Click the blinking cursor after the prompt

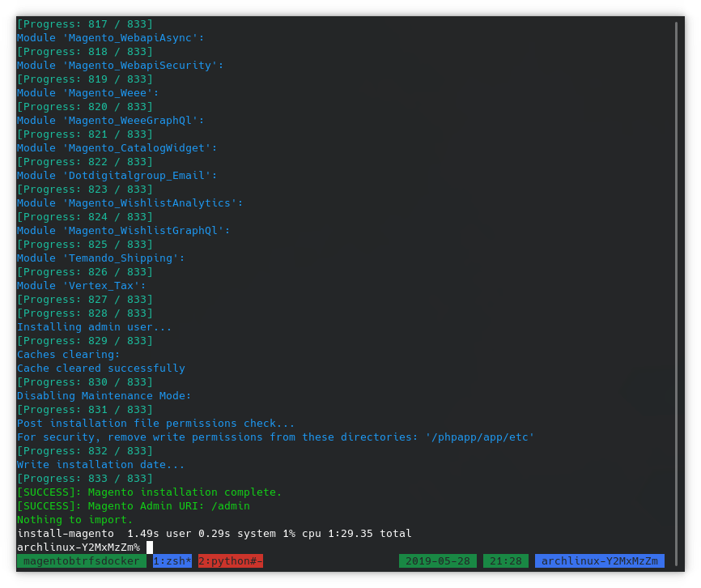click(150, 547)
